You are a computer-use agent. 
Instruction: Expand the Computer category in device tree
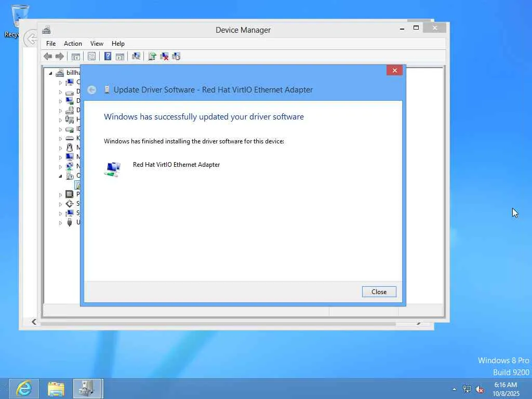[x=60, y=83]
